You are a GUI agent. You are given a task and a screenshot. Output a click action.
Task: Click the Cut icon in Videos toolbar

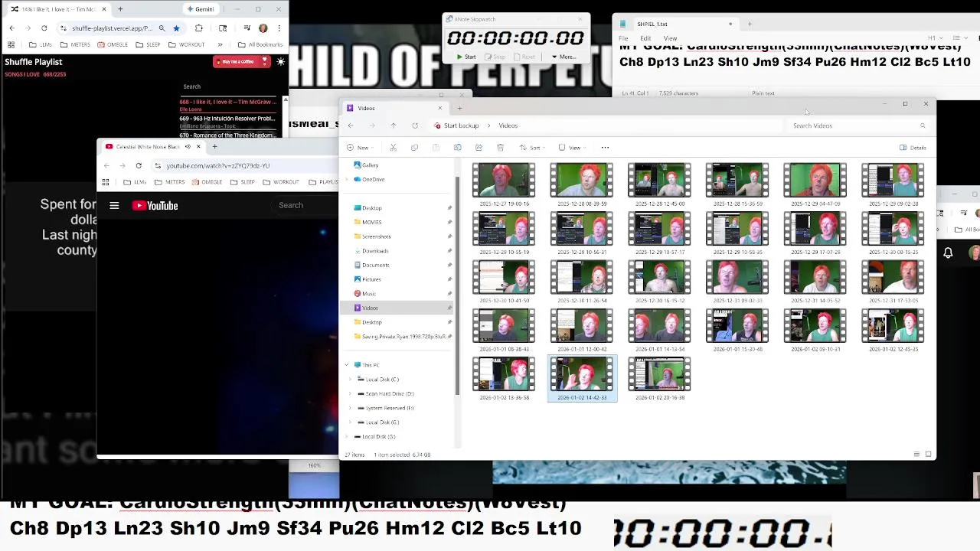click(x=393, y=148)
